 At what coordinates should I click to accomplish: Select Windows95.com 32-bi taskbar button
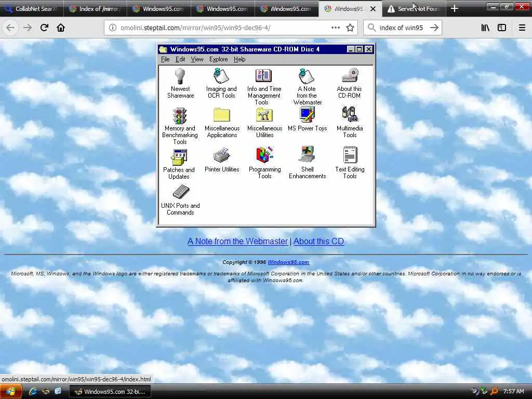(110, 392)
